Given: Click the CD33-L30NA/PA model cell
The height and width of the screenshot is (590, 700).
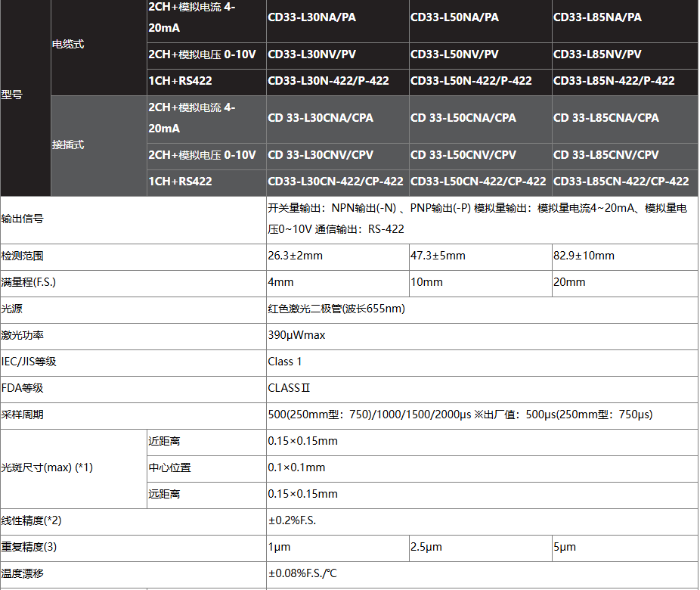Looking at the screenshot, I should 311,17.
